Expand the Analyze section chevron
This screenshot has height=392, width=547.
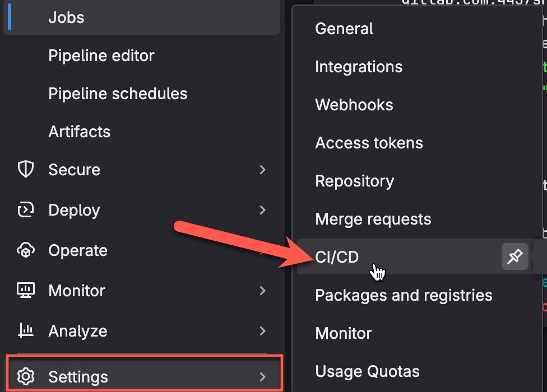[x=262, y=331]
